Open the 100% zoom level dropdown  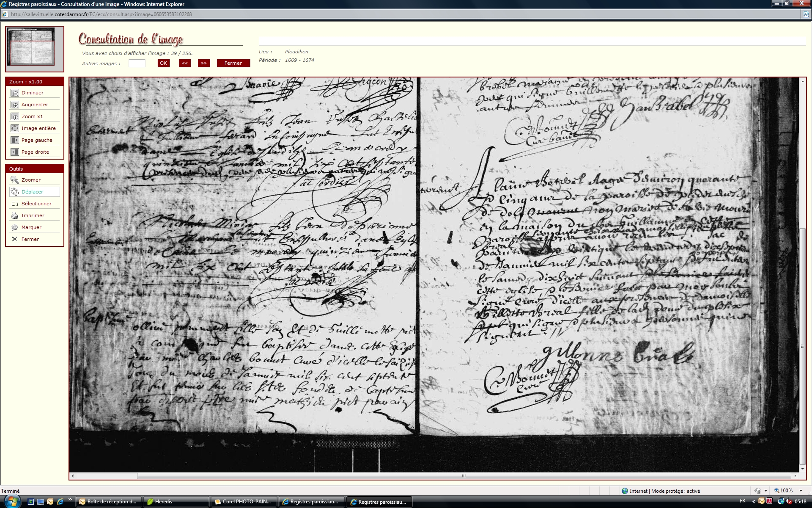tap(800, 491)
